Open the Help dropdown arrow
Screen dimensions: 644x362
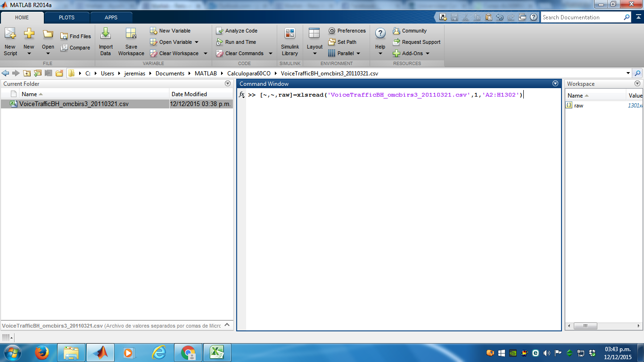(380, 53)
